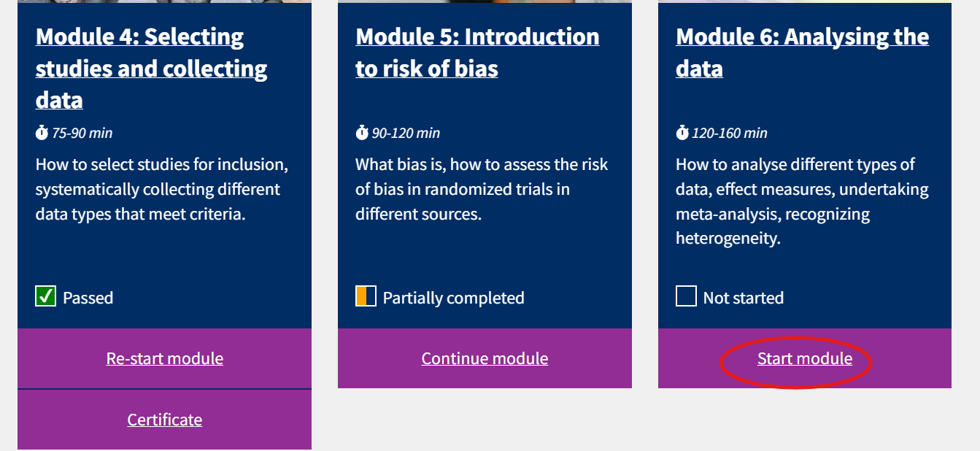Start module 6

point(805,358)
